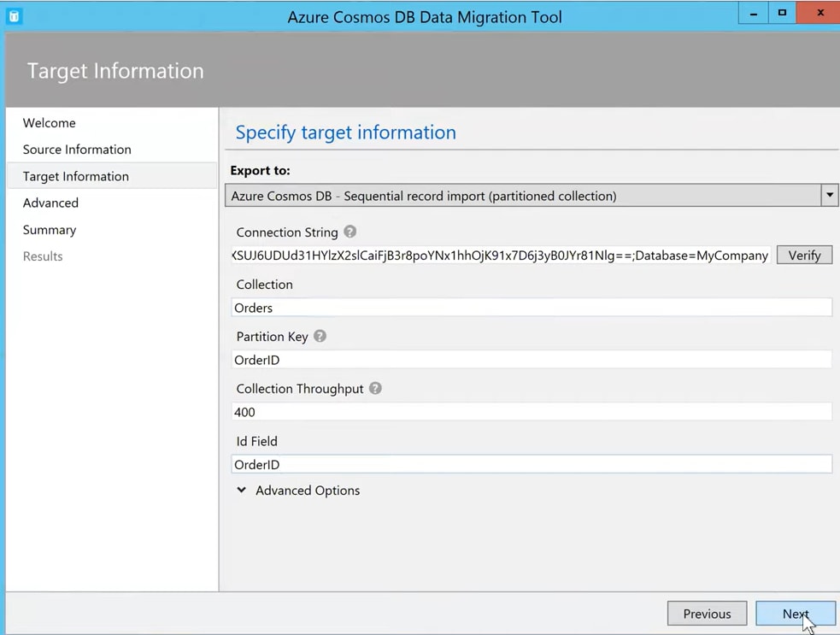Go to the Summary step
This screenshot has height=635, width=840.
click(x=50, y=230)
